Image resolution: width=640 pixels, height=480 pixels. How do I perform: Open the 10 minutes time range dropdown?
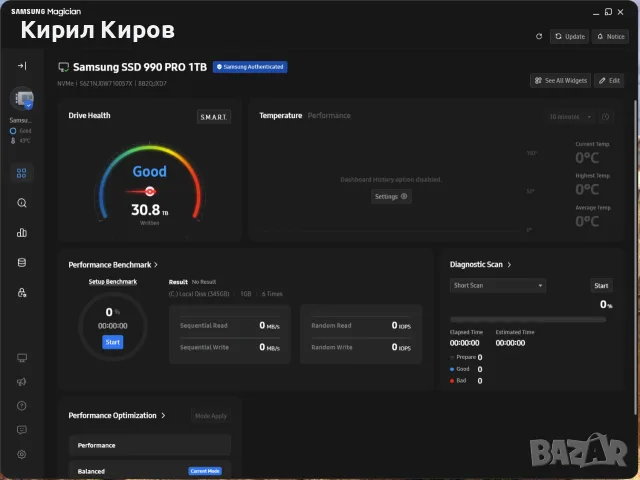[570, 117]
